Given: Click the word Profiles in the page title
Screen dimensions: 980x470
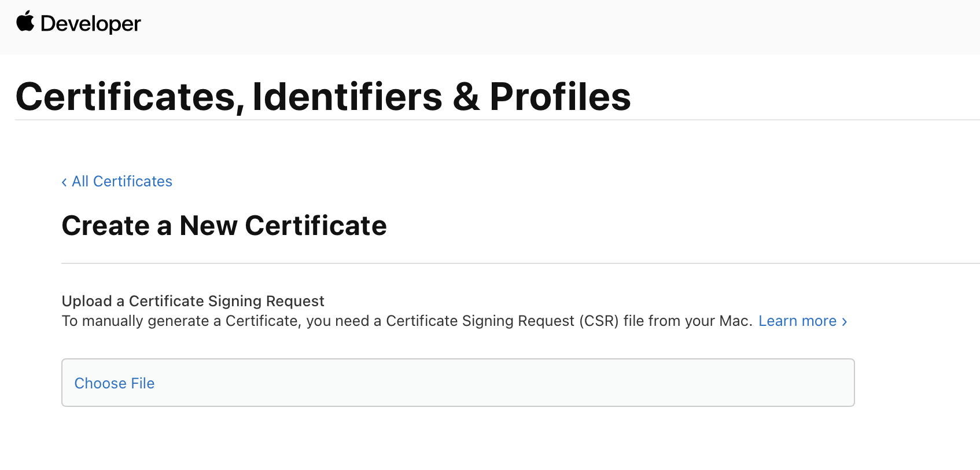Looking at the screenshot, I should pyautogui.click(x=560, y=97).
